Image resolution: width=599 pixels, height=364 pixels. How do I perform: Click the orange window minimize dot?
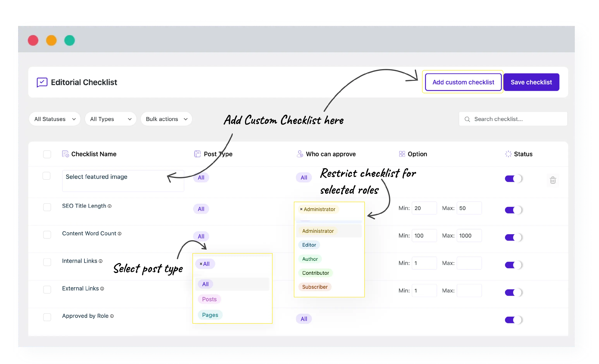(x=51, y=40)
